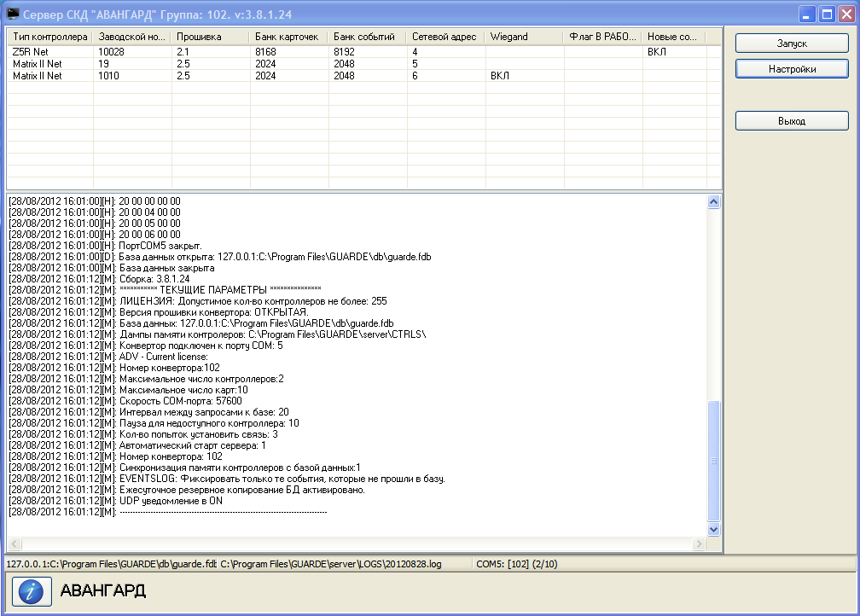The height and width of the screenshot is (616, 860).
Task: Click database path in status bar
Action: pyautogui.click(x=111, y=564)
